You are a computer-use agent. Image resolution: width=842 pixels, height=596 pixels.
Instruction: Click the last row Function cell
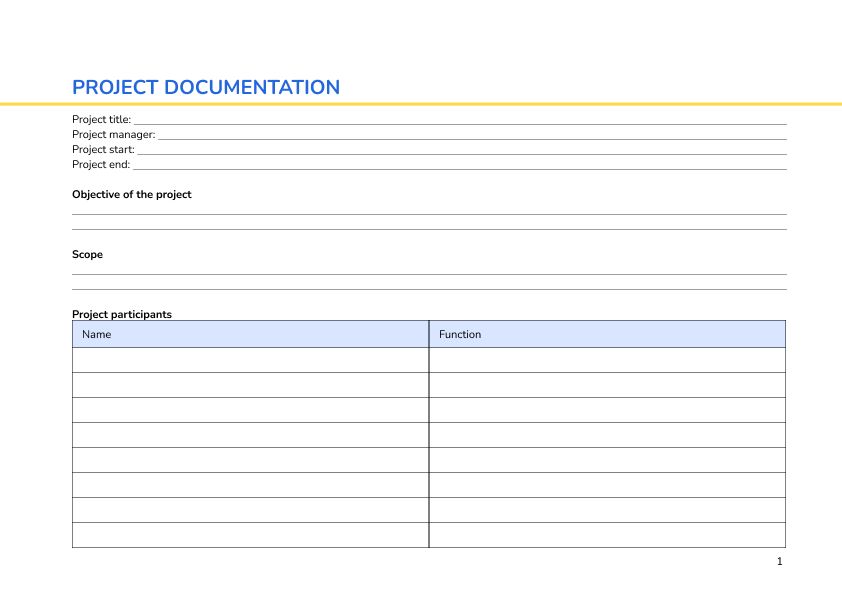click(607, 534)
